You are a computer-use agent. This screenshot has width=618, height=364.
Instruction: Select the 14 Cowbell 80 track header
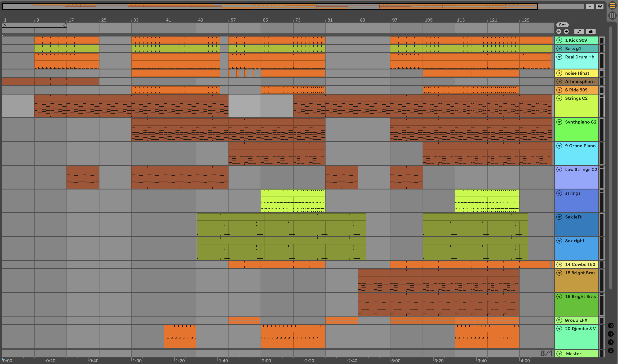tap(580, 264)
